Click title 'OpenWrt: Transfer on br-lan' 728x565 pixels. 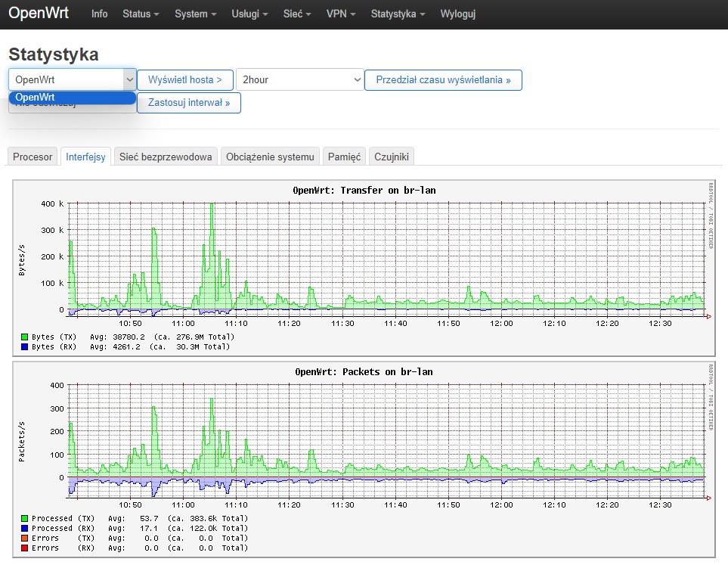pyautogui.click(x=364, y=190)
